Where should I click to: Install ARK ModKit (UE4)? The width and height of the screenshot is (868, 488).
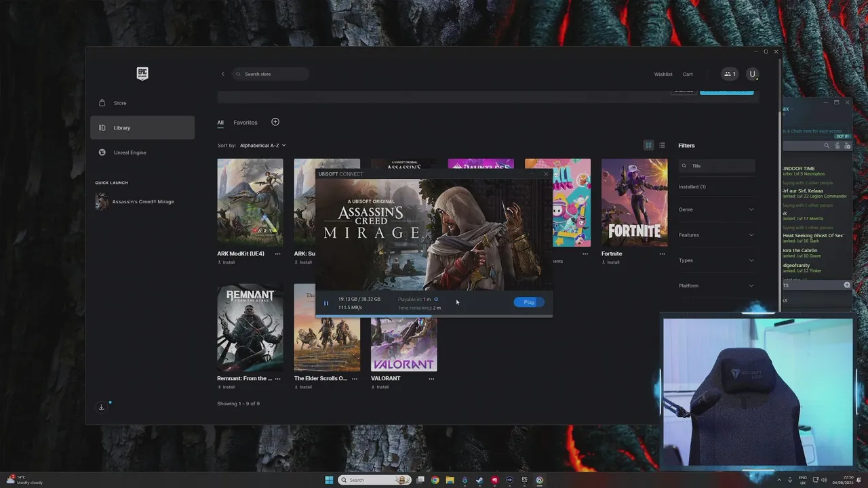pos(226,262)
